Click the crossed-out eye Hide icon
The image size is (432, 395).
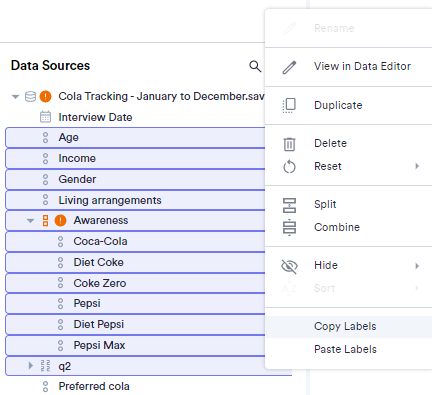click(x=289, y=266)
